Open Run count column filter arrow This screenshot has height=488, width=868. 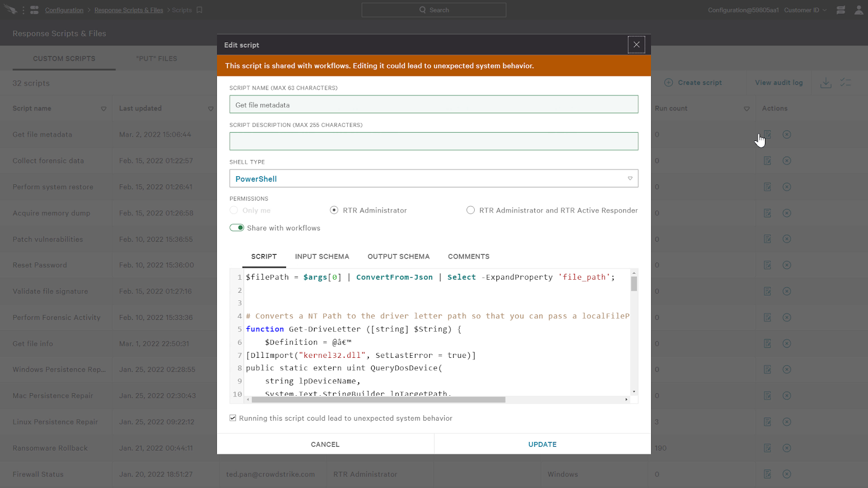tap(746, 109)
